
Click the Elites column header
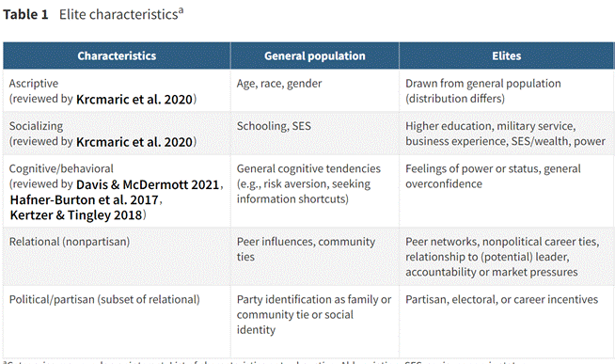point(506,55)
